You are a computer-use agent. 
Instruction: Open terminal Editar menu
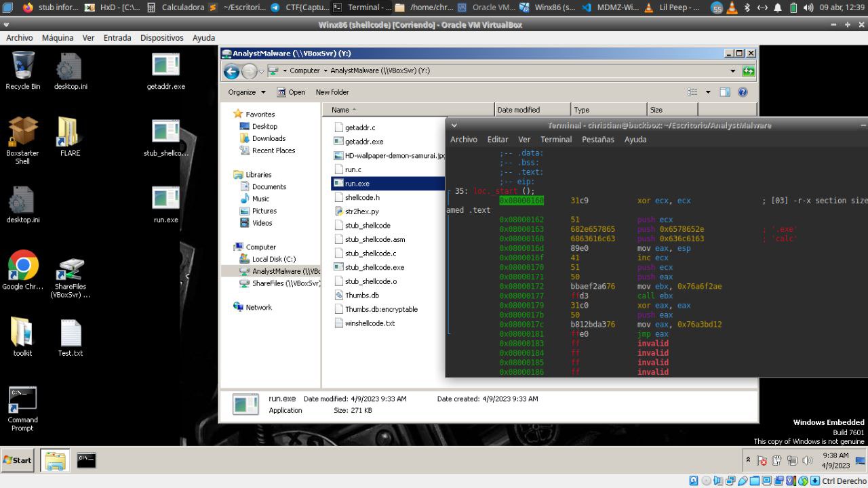(x=498, y=140)
